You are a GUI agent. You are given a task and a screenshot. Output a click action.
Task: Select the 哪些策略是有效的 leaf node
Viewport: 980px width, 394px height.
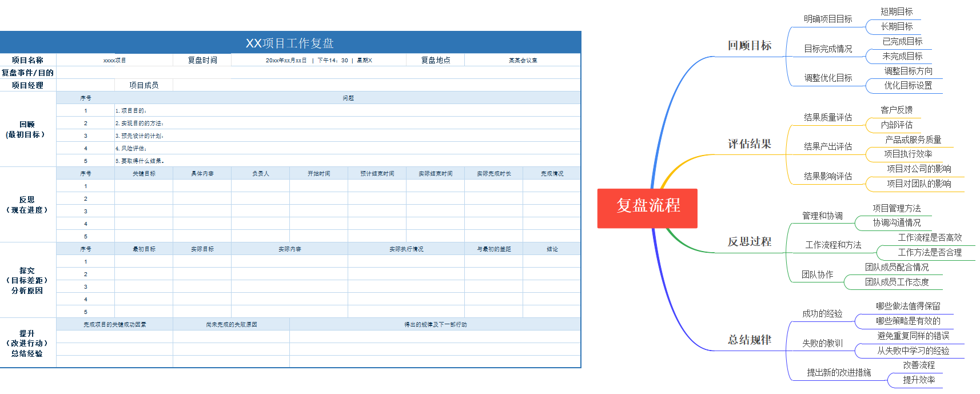point(907,321)
